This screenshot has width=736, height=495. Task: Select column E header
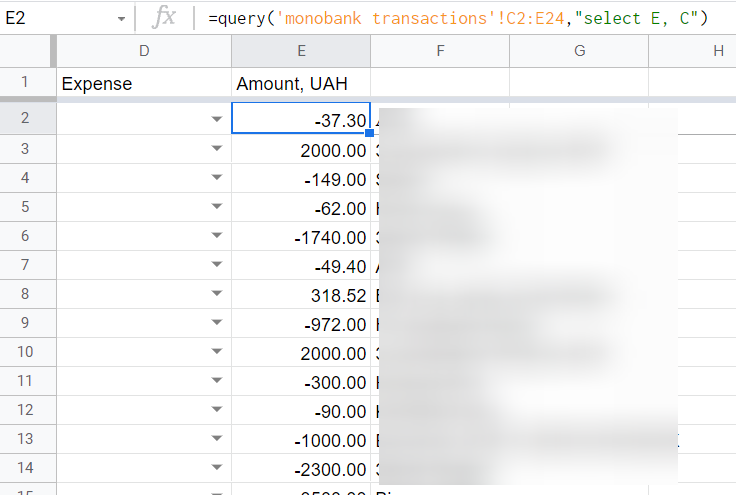point(301,51)
